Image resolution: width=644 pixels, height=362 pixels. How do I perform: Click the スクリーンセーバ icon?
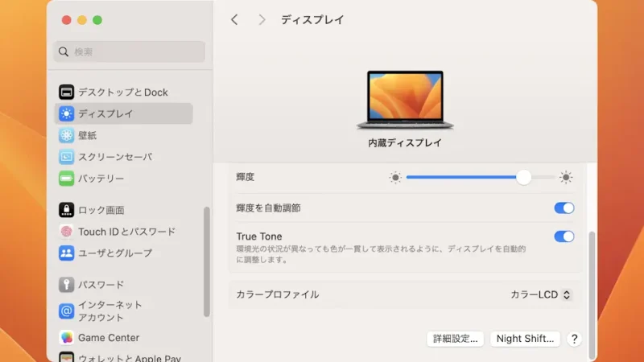pyautogui.click(x=66, y=157)
